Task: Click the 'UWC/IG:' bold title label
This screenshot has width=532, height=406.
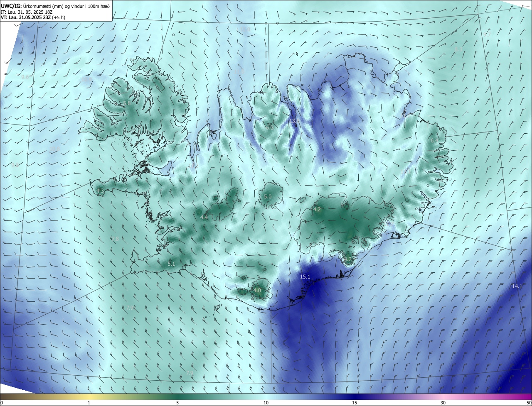Action: [x=11, y=6]
